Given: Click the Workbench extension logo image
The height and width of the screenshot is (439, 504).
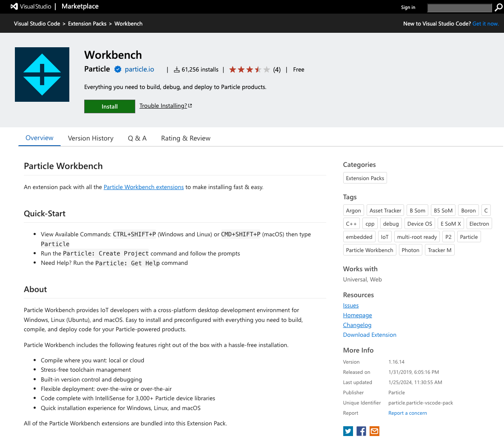Looking at the screenshot, I should click(x=42, y=75).
